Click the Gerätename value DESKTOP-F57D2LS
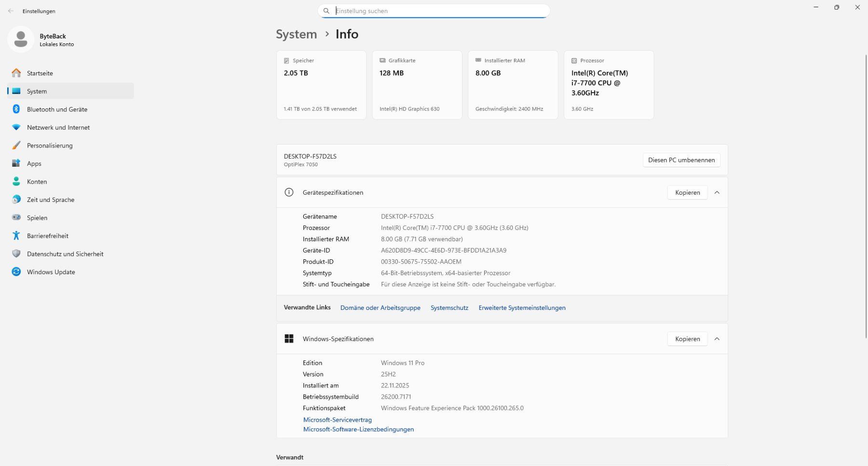 coord(407,216)
